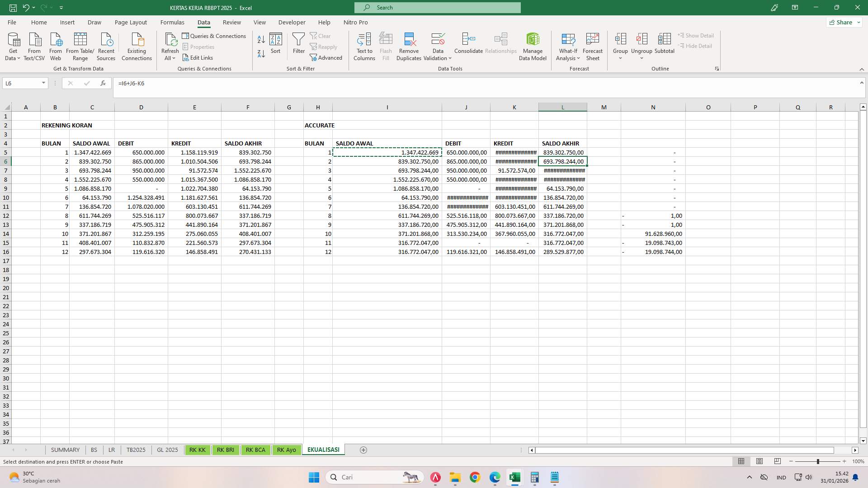The width and height of the screenshot is (868, 488).
Task: Select the Flash Fill tool
Action: point(386,45)
